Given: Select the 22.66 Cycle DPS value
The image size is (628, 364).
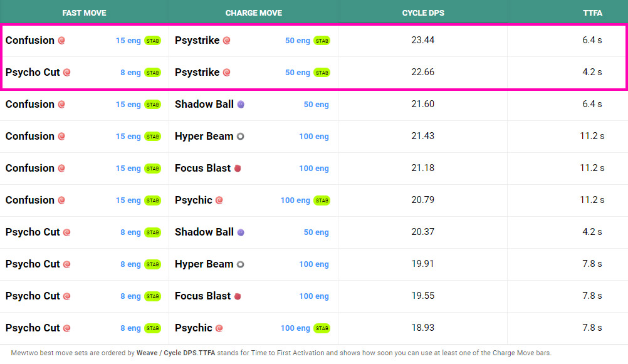Looking at the screenshot, I should [423, 72].
